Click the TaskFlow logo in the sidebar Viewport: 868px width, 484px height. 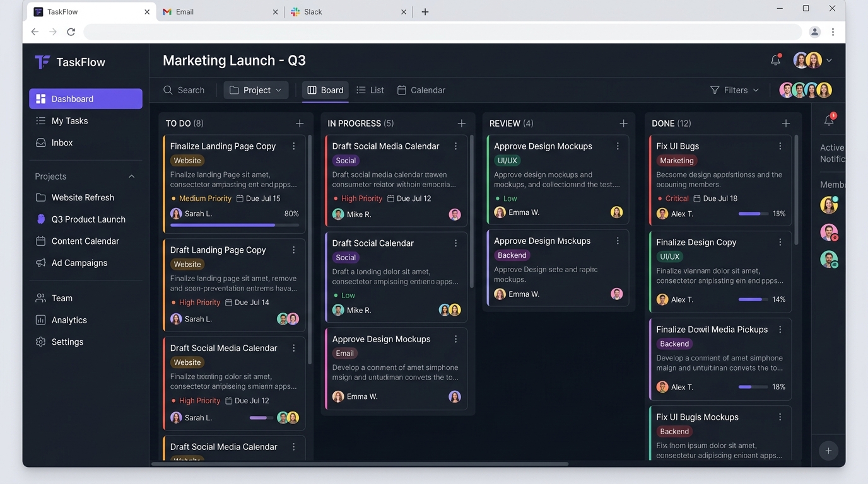[70, 62]
